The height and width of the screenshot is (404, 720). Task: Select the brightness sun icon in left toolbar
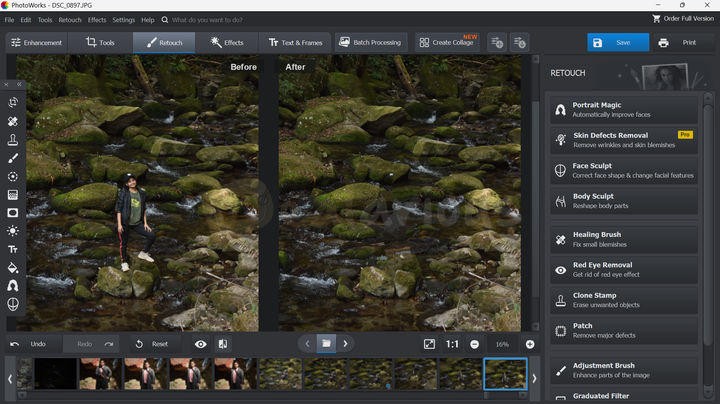tap(13, 231)
